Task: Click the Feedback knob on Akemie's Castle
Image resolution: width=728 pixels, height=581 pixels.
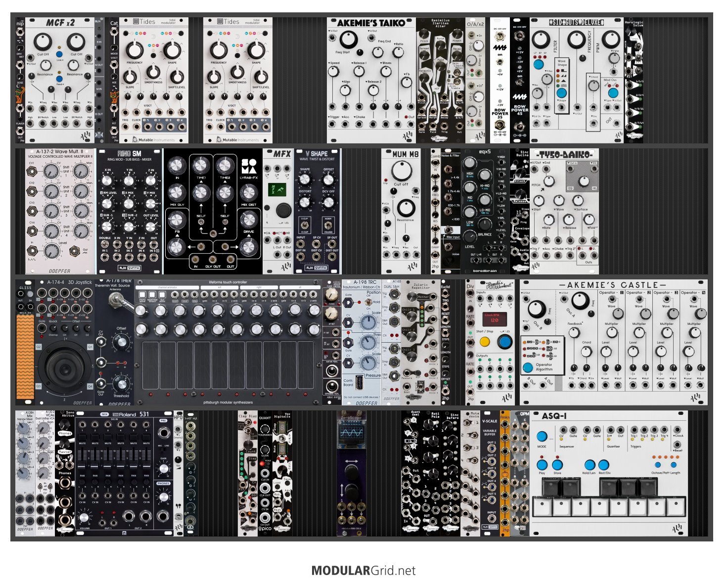Action: click(574, 333)
